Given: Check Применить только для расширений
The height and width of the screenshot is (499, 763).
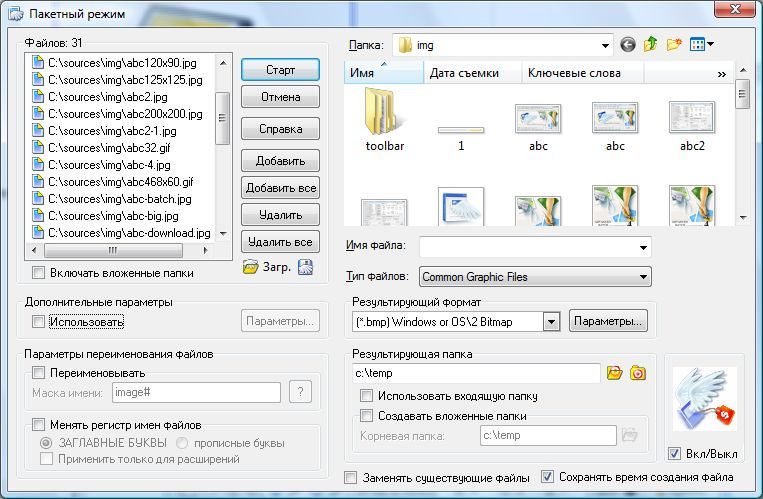Looking at the screenshot, I should pyautogui.click(x=46, y=459).
